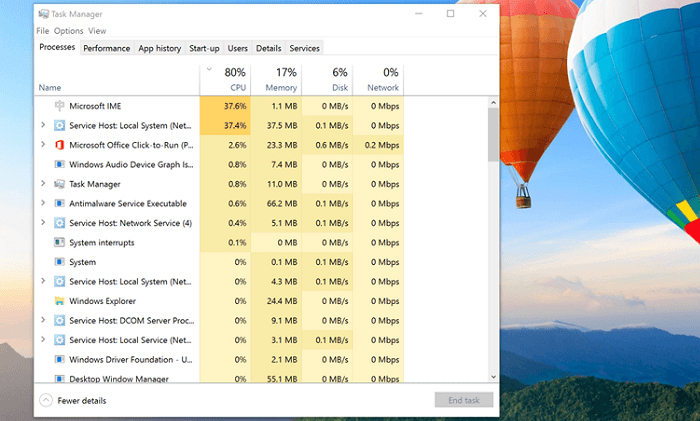Click the vertical scrollbar thumb
This screenshot has width=700, height=421.
[493, 134]
